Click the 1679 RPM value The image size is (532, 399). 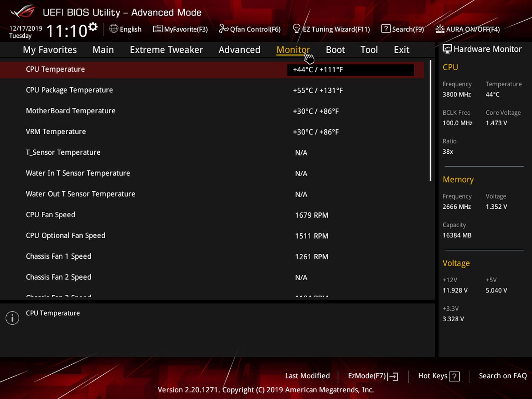(x=311, y=215)
